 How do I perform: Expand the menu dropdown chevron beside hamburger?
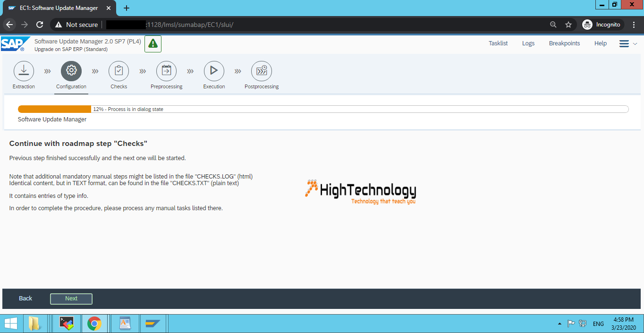click(x=635, y=43)
